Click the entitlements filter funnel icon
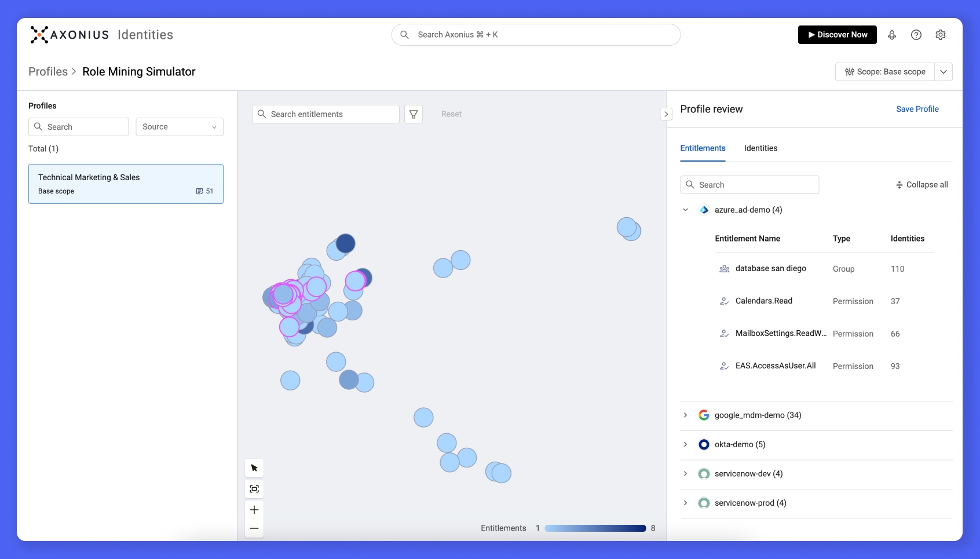This screenshot has height=559, width=980. coord(414,114)
